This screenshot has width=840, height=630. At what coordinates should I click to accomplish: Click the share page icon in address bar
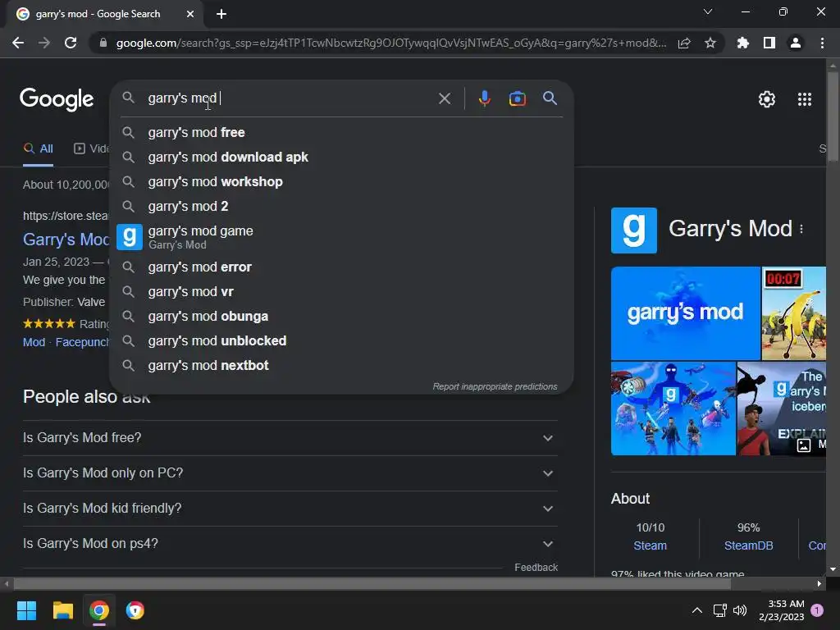684,43
